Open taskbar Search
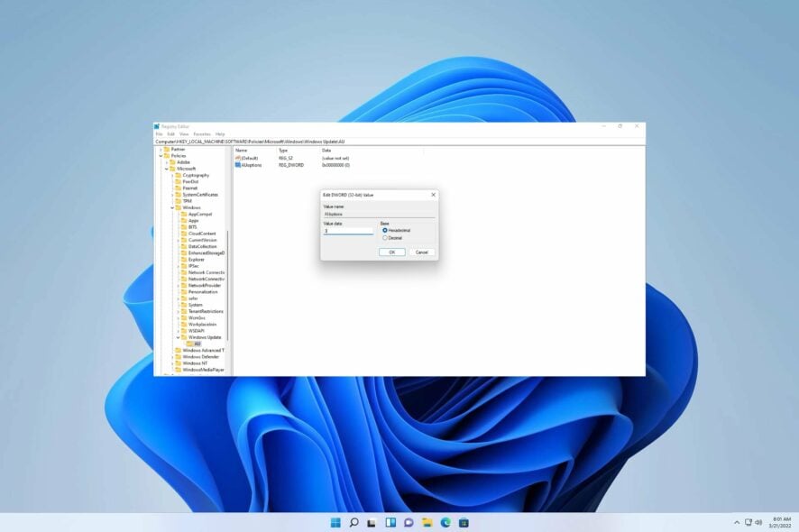 click(x=354, y=522)
